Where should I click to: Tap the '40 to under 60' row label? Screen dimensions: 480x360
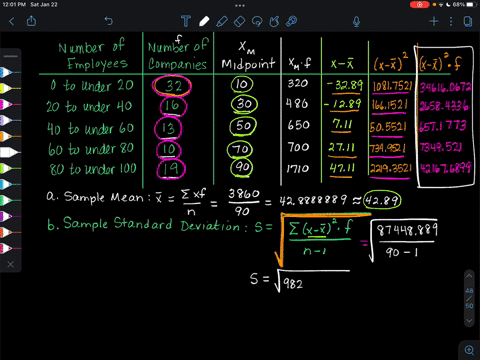[91, 129]
